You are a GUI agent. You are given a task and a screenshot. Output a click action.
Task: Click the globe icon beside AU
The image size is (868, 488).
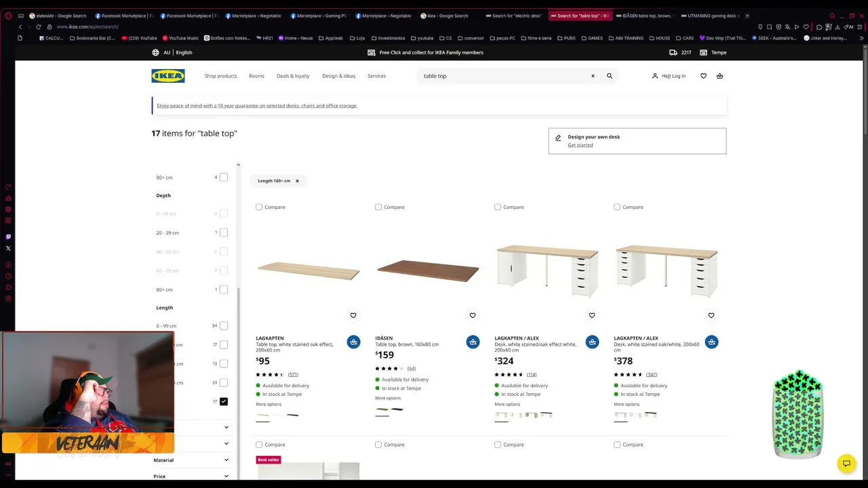pos(156,52)
